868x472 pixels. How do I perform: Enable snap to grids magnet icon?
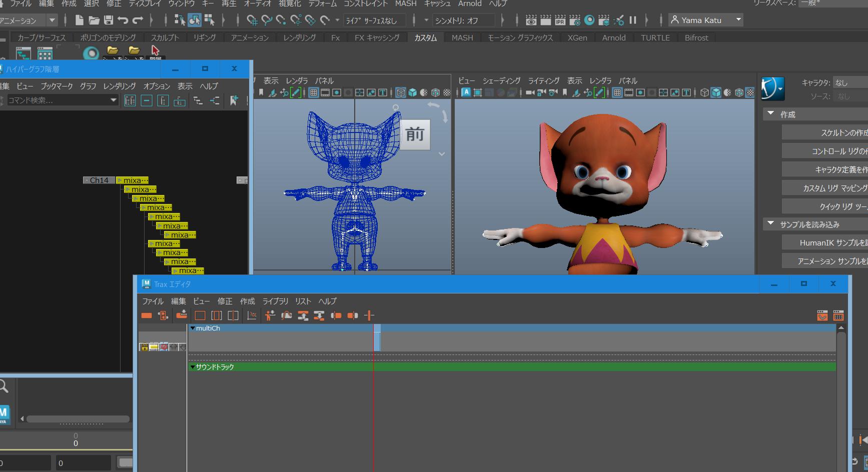pyautogui.click(x=252, y=20)
